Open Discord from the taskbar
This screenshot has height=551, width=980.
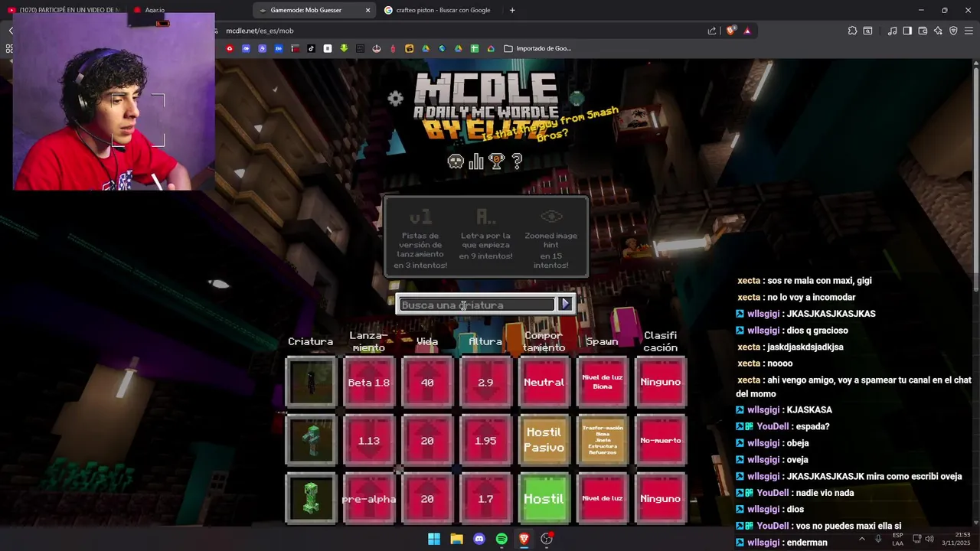[x=479, y=539]
